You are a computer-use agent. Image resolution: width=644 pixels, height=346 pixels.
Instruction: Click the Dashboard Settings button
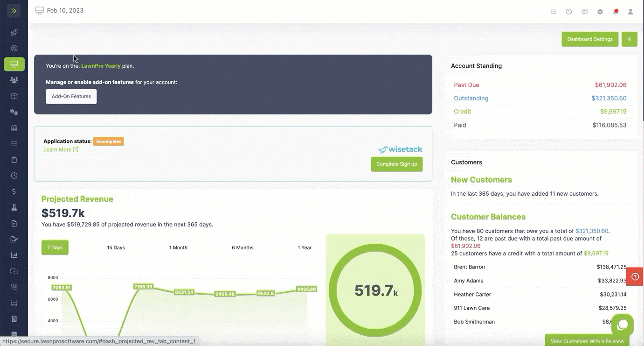click(x=590, y=39)
